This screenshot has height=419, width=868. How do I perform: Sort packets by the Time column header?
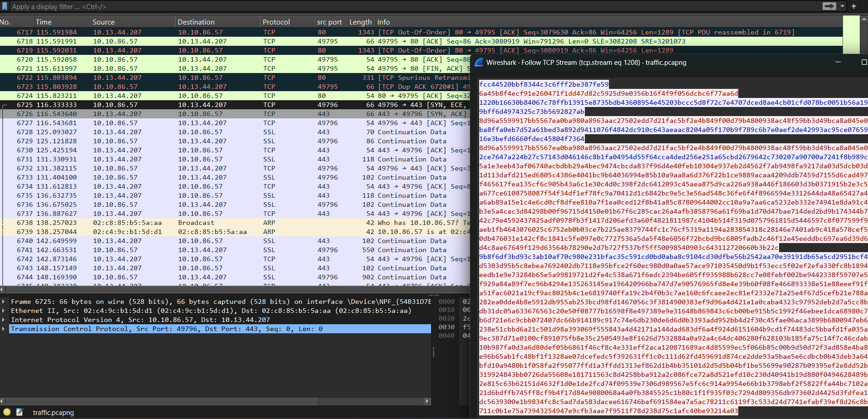(44, 22)
